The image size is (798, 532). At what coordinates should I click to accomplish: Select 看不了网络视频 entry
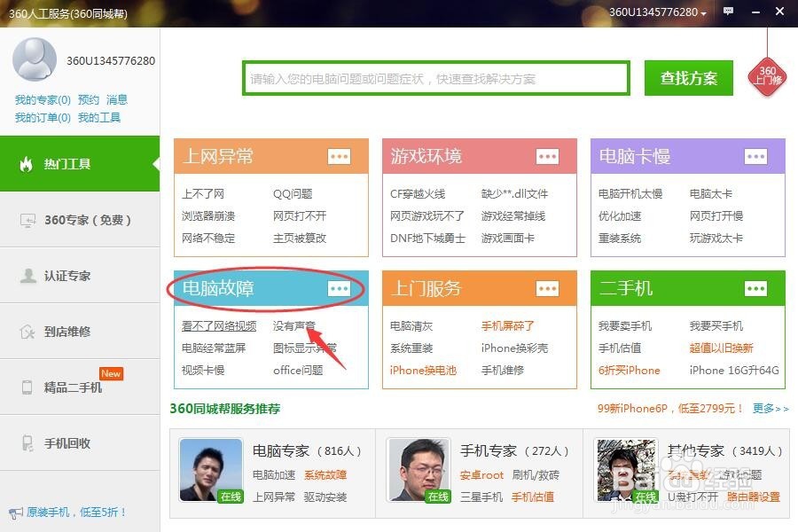219,325
